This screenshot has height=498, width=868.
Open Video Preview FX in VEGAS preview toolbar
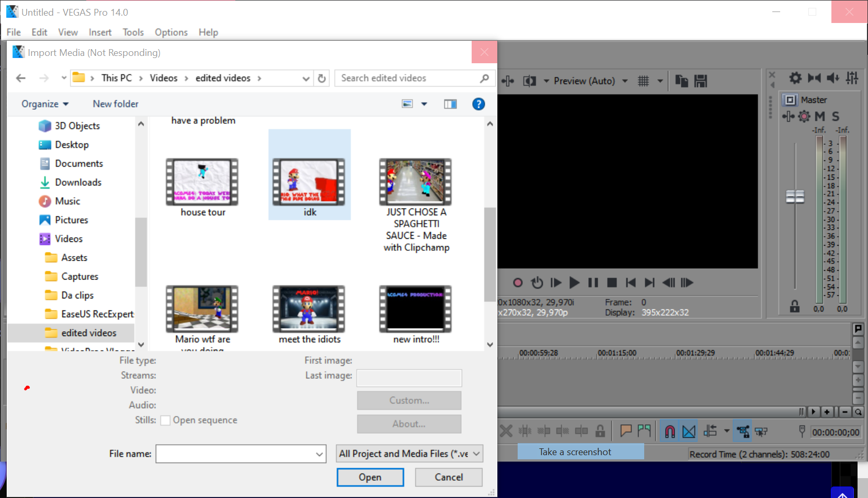pyautogui.click(x=508, y=81)
